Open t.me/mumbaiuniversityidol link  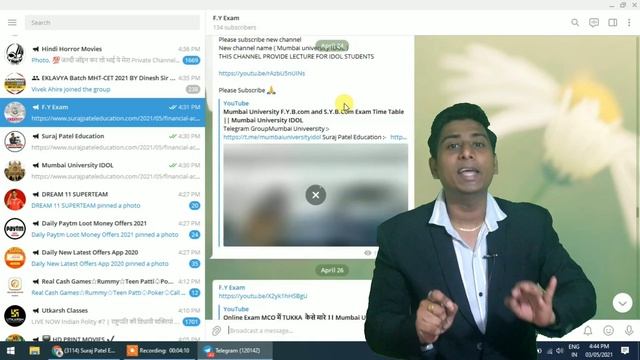[272, 137]
